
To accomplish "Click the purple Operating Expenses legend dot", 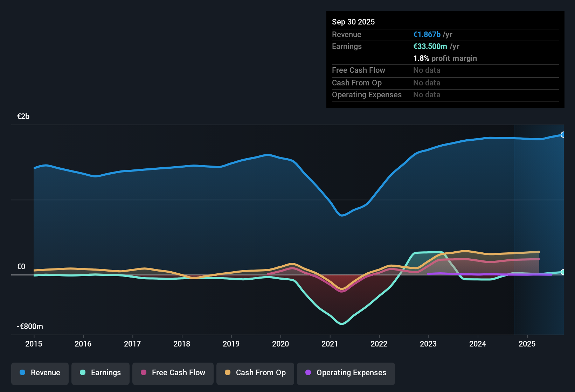I will click(308, 373).
